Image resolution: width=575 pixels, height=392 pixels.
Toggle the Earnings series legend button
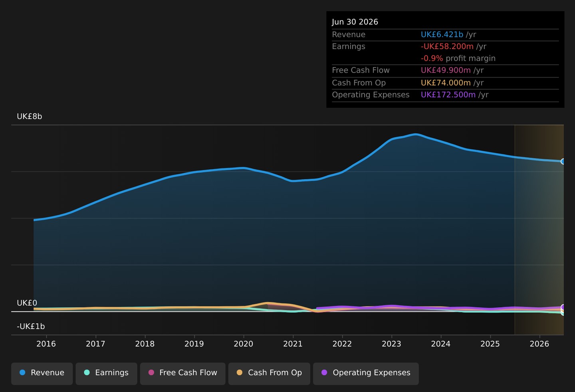pos(106,374)
